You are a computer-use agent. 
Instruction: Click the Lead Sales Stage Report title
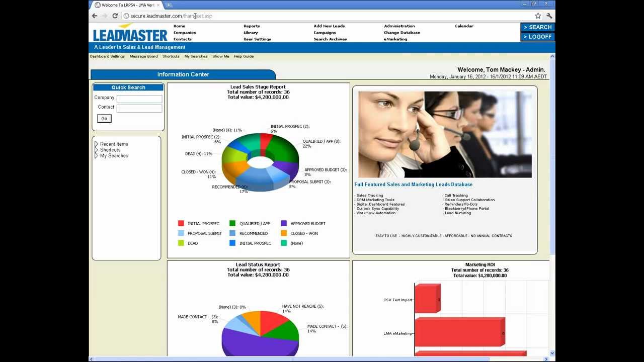click(x=258, y=87)
